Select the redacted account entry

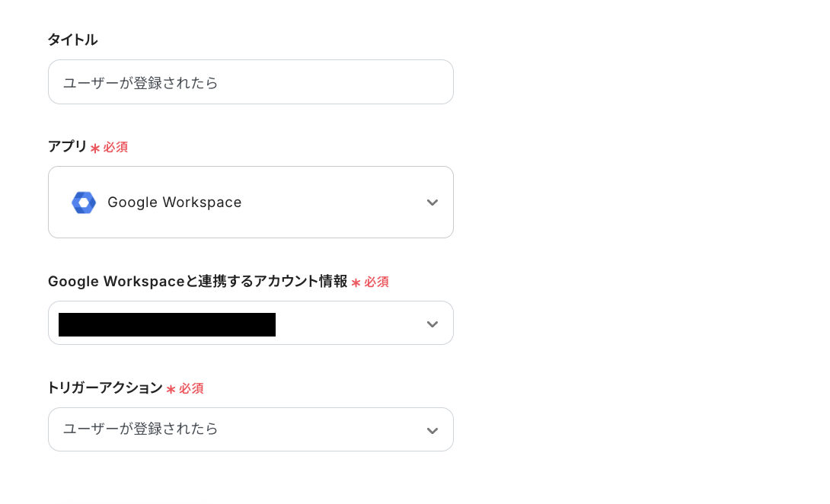coord(166,323)
